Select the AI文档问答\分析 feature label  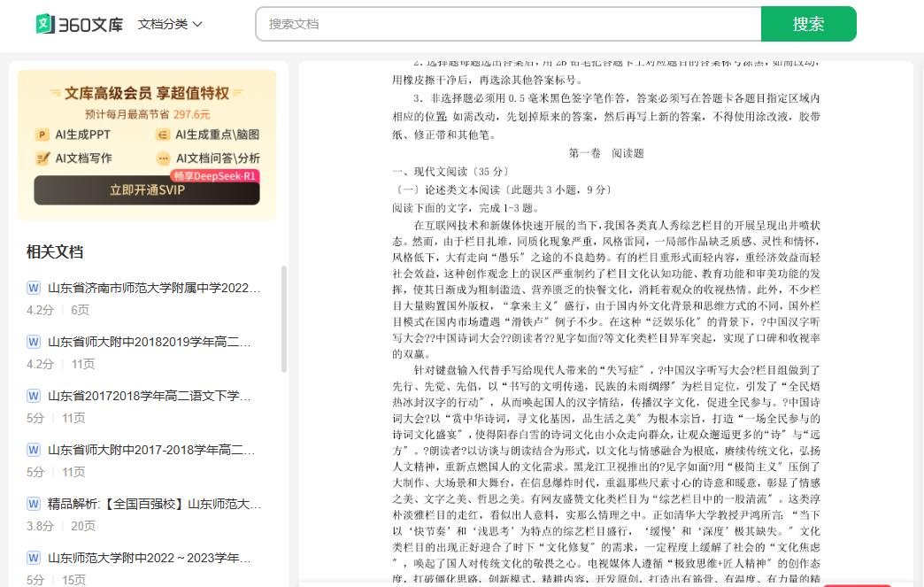point(218,158)
